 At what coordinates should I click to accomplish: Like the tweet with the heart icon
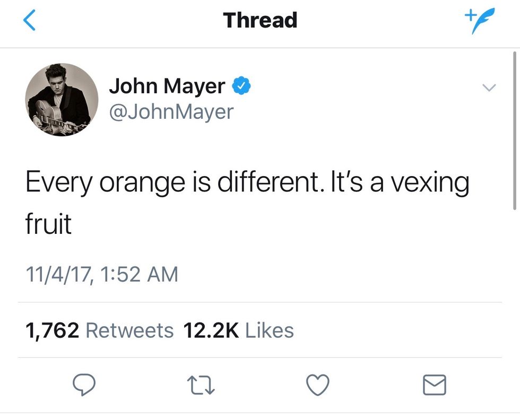coord(318,384)
